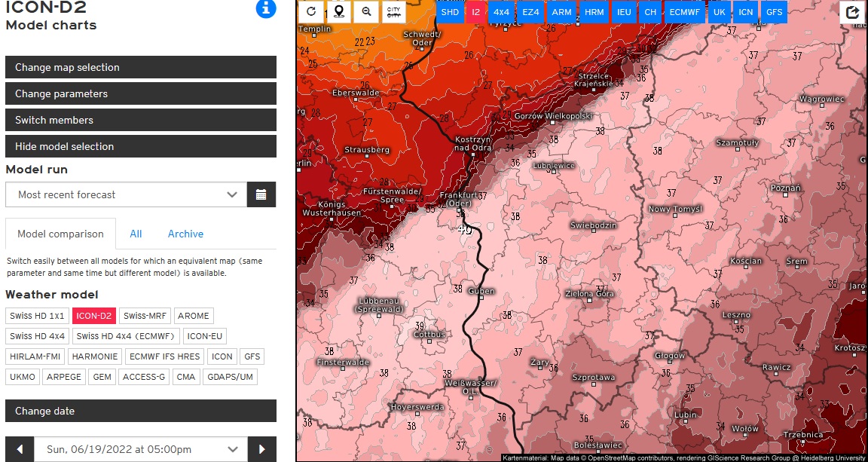Toggle city name labels on map
Screen dimensions: 868x462
(393, 12)
